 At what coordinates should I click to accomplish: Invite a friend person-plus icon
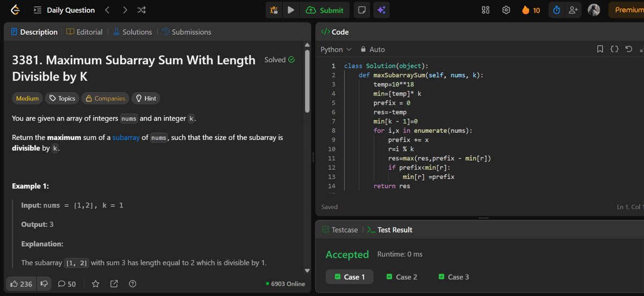(573, 10)
